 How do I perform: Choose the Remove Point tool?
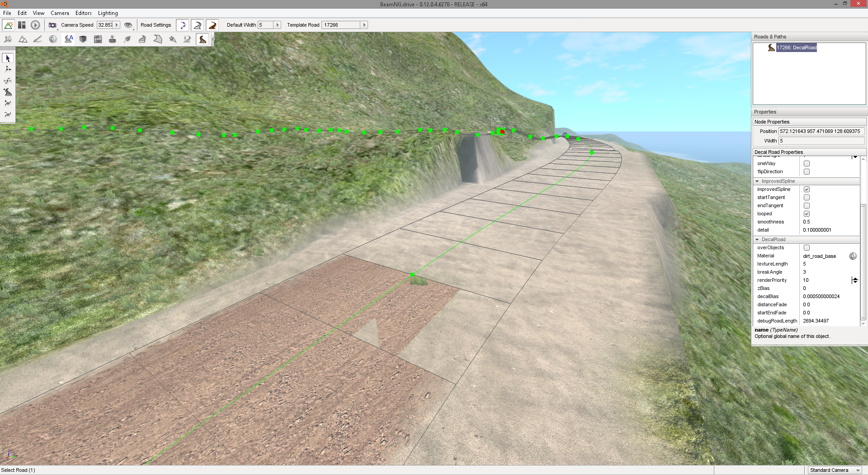click(x=8, y=114)
